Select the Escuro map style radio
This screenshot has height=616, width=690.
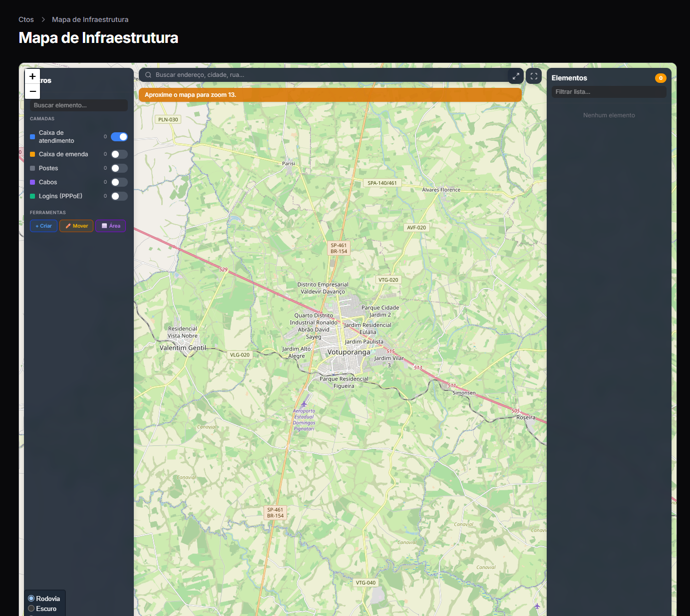click(x=31, y=609)
